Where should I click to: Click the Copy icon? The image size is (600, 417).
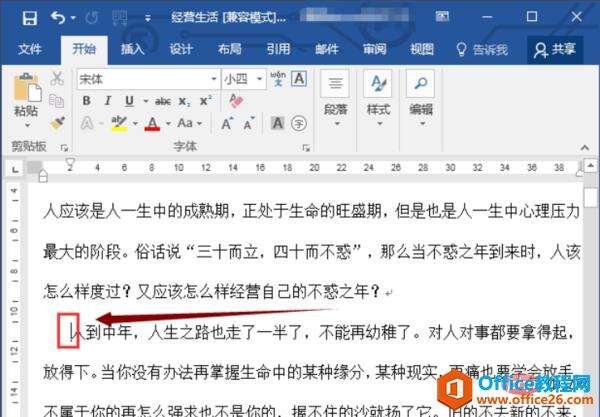point(57,101)
